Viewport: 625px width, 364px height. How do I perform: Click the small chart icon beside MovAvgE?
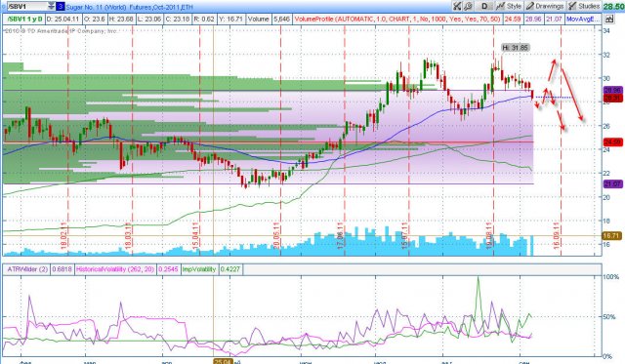click(x=609, y=19)
